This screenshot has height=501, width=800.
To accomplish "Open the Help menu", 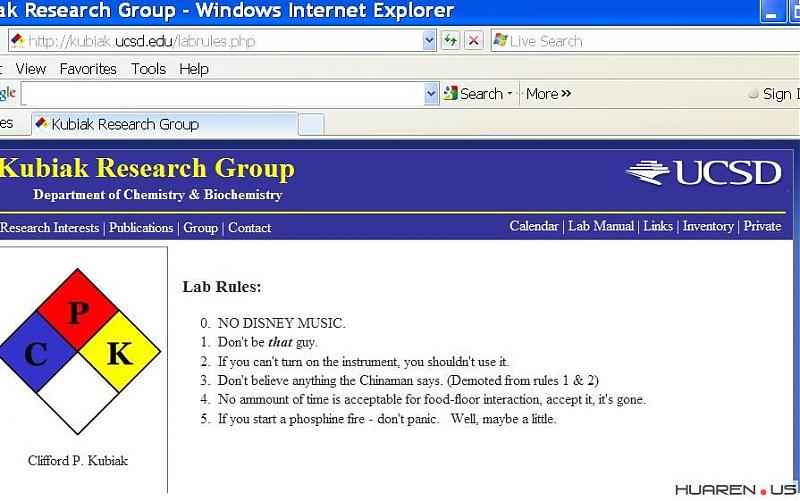I will pyautogui.click(x=194, y=69).
